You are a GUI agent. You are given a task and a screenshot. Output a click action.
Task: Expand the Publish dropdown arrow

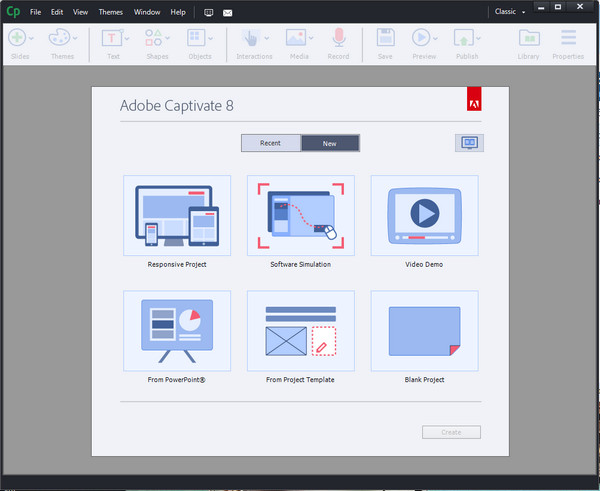pos(478,38)
